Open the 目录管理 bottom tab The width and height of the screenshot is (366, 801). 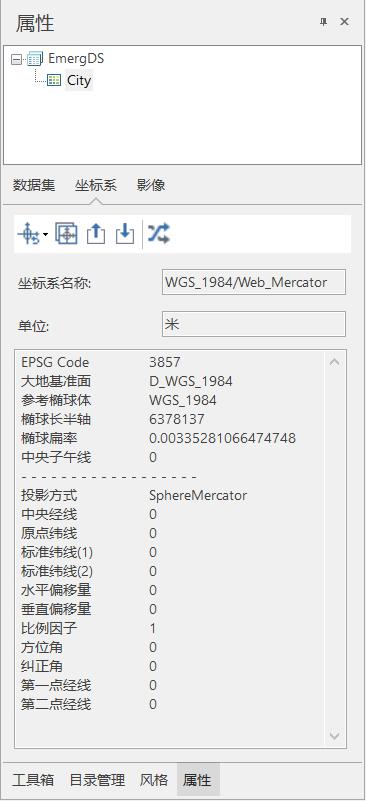click(x=97, y=780)
